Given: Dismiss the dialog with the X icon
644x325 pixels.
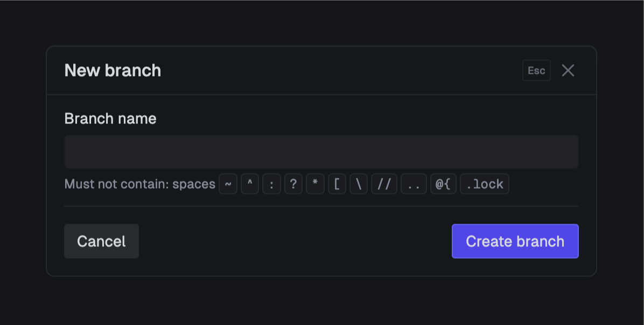Looking at the screenshot, I should tap(568, 70).
